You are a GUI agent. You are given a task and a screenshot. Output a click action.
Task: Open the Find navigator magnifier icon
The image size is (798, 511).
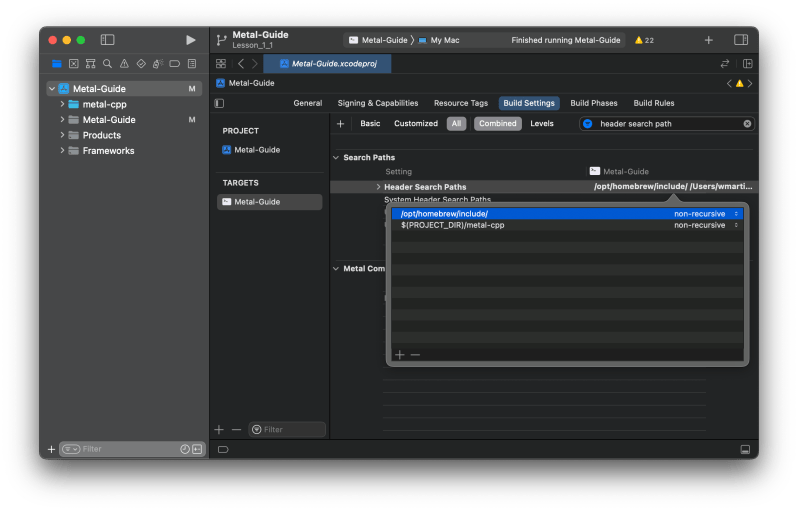pos(107,64)
